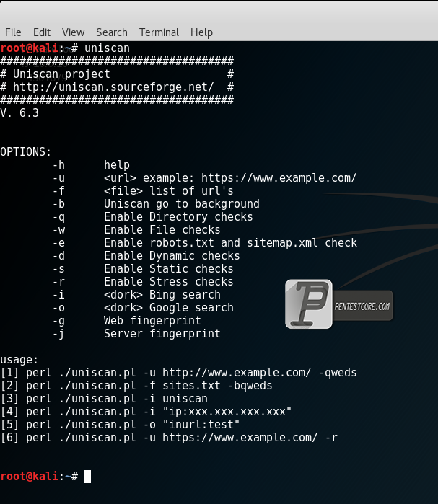Click the uniscan.sourceforge.net URL text

click(x=113, y=87)
